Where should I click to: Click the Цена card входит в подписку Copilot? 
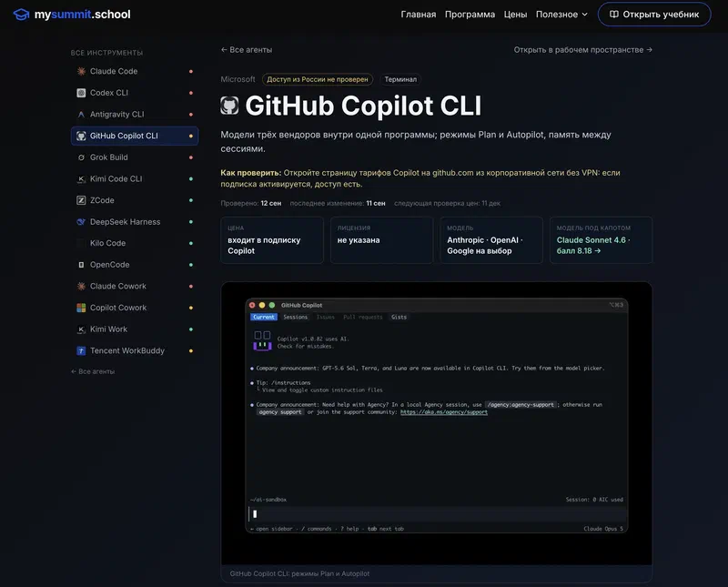272,240
